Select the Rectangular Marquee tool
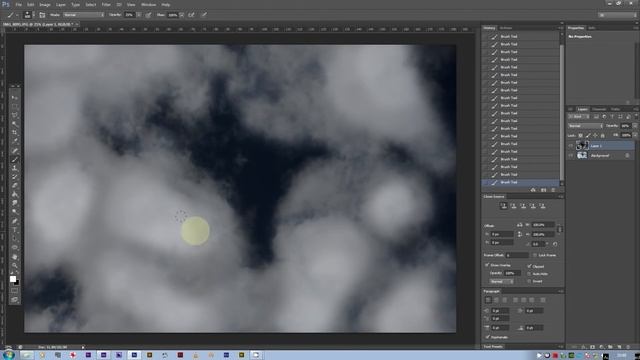The height and width of the screenshot is (360, 640). pos(14,107)
